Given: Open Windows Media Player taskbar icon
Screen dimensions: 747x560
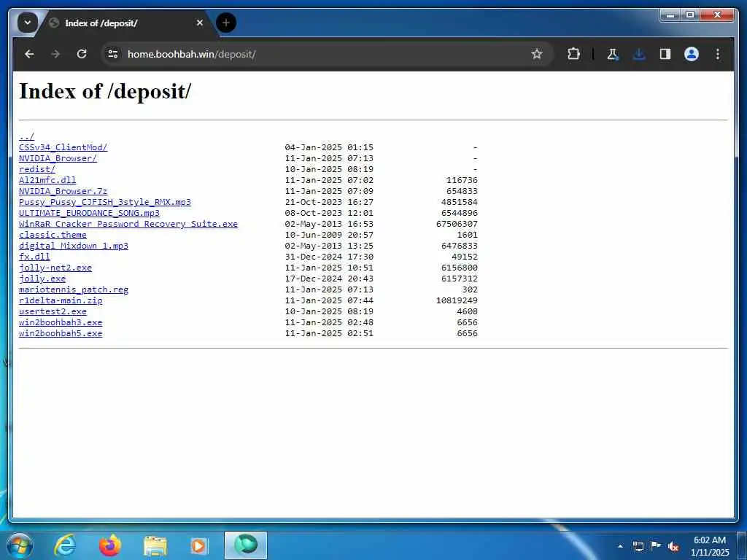Looking at the screenshot, I should point(198,546).
